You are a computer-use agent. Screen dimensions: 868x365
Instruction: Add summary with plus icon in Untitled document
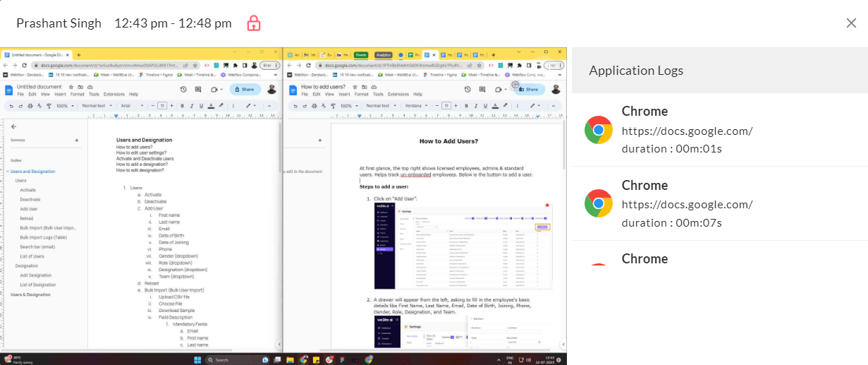[77, 140]
